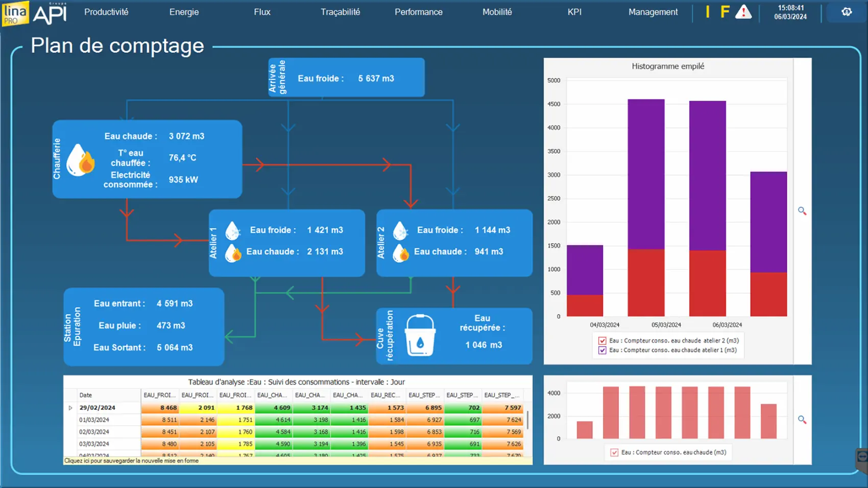Click the magnifier beside the lower bar chart
The width and height of the screenshot is (868, 488).
tap(802, 420)
